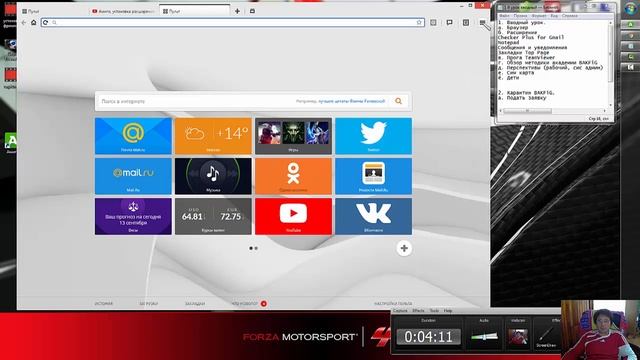The width and height of the screenshot is (640, 360).
Task: Switch to the first tiles page dot
Action: pos(251,248)
